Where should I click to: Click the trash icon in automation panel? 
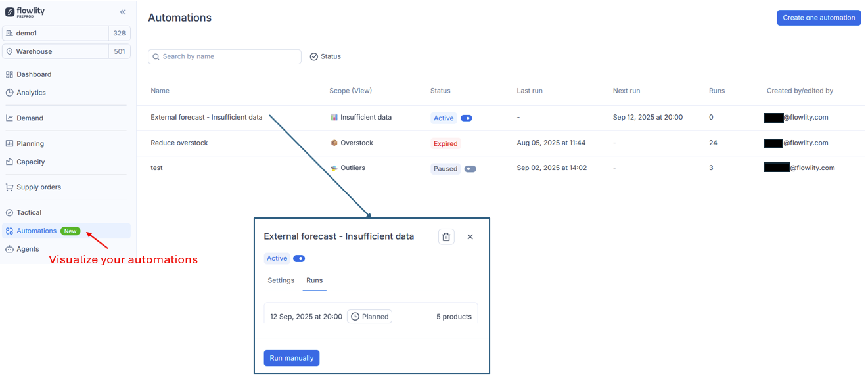pos(446,237)
